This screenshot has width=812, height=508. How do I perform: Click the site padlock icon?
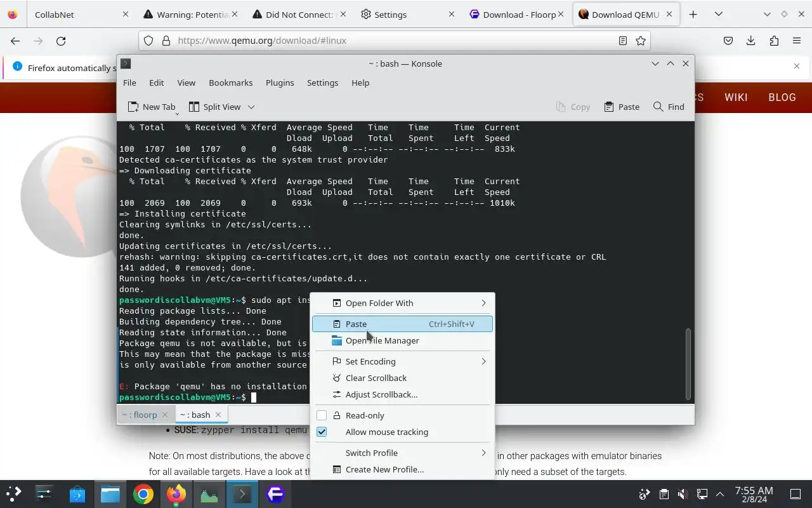point(166,41)
